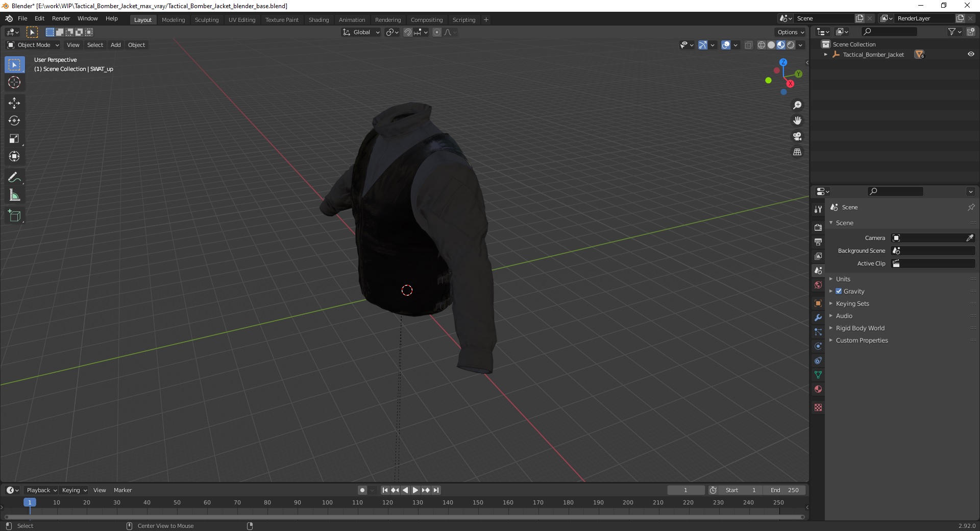Open the Marker menu in timeline

click(122, 490)
